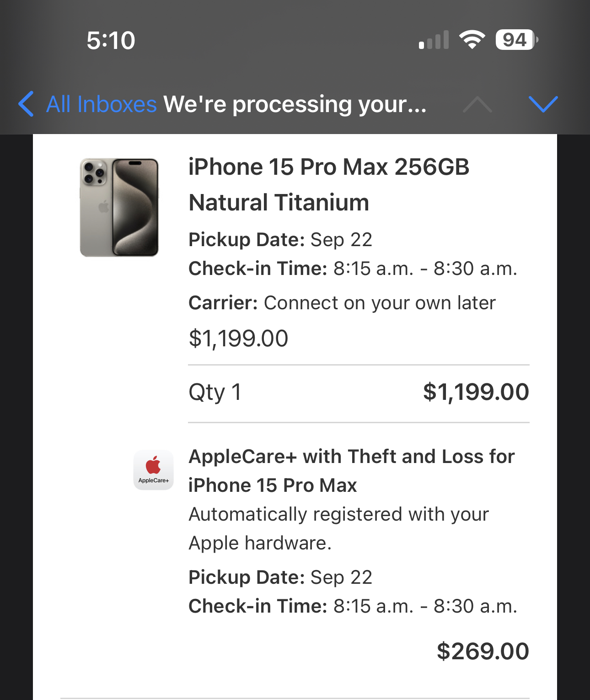Tap the up arrow for previous message
The width and height of the screenshot is (590, 700).
pos(477,104)
